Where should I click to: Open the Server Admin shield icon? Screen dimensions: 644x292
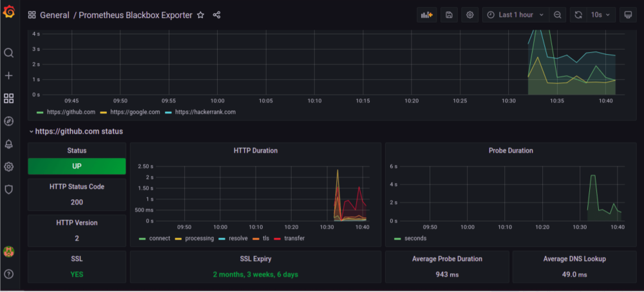tap(8, 189)
